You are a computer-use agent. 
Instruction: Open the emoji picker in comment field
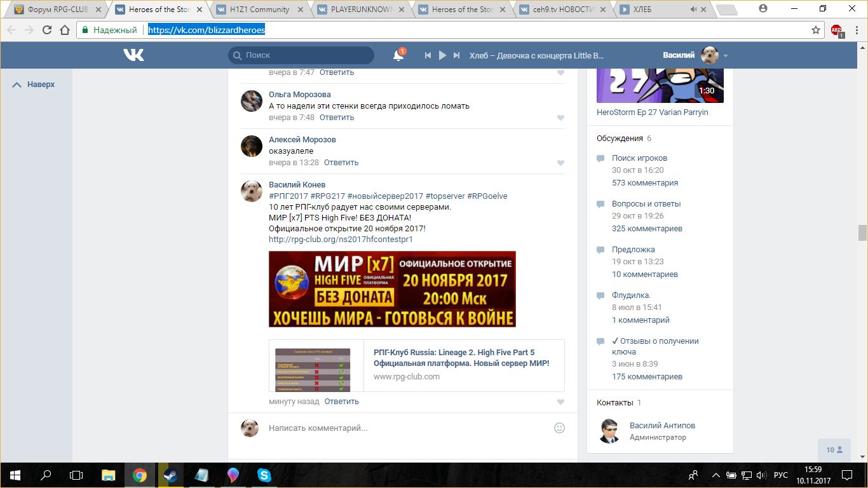(x=559, y=428)
